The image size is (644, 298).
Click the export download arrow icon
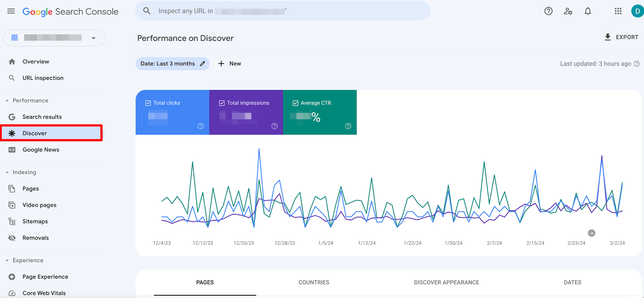click(607, 37)
